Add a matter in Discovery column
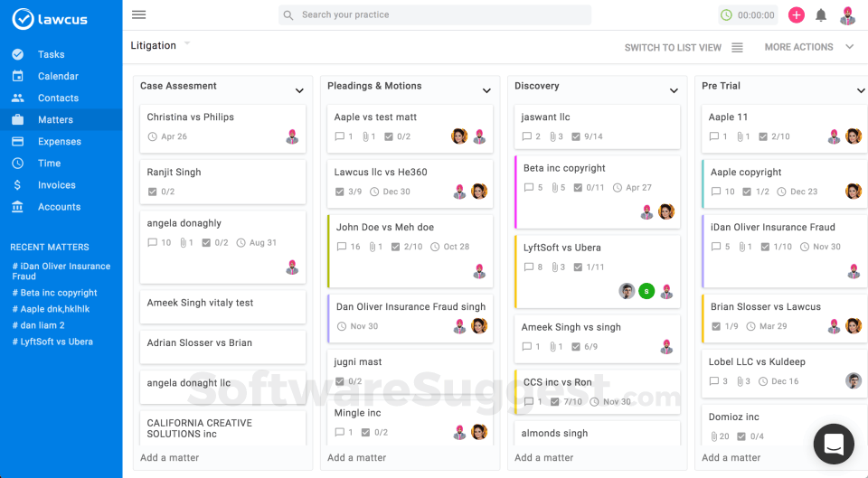Screen dimensions: 868x478 coord(544,457)
